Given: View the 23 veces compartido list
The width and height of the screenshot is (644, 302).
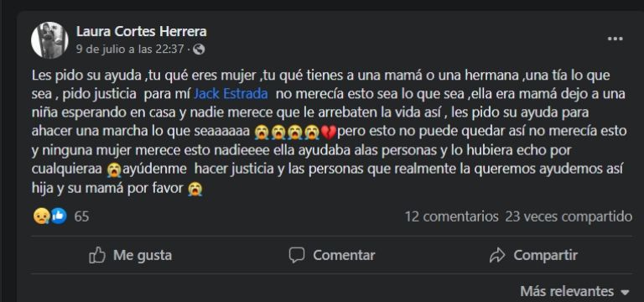Looking at the screenshot, I should (569, 216).
